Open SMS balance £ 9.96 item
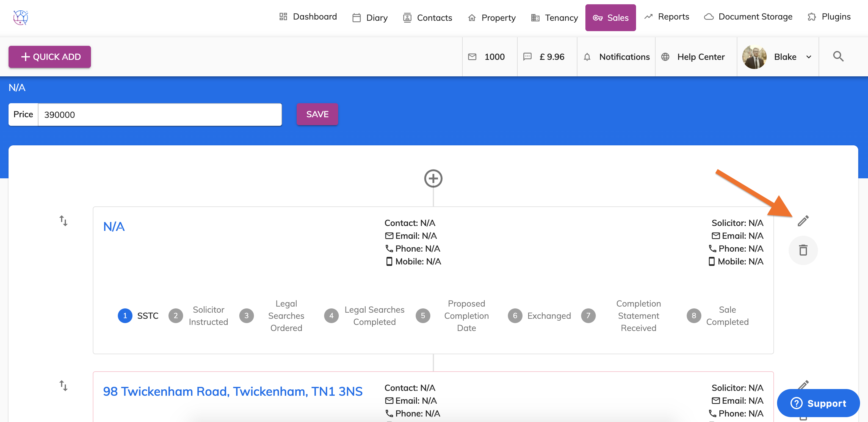This screenshot has height=422, width=868. (544, 56)
